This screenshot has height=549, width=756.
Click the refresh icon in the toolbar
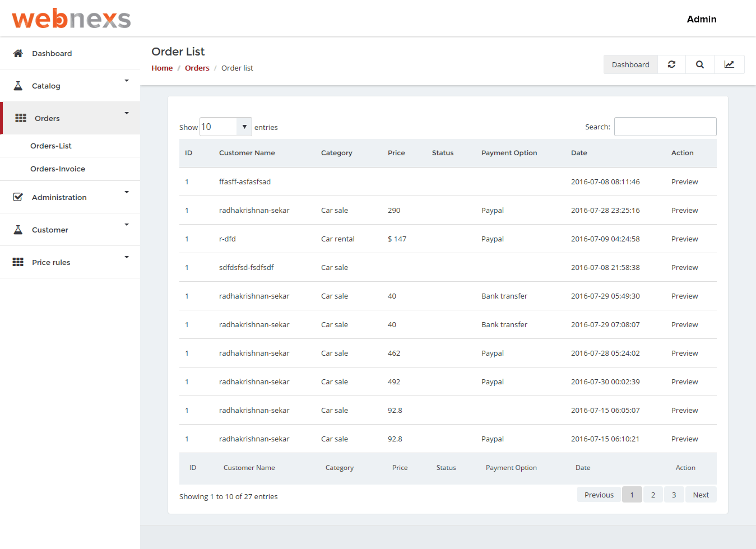coord(671,64)
